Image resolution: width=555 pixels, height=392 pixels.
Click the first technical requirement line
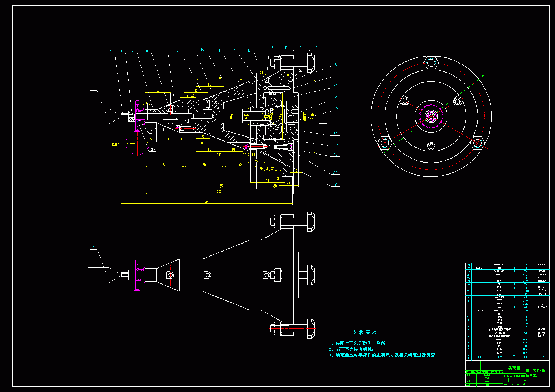358,343
